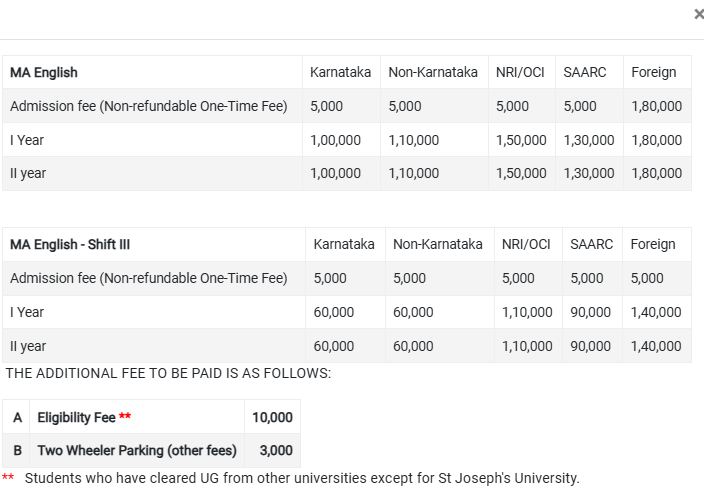Image resolution: width=704 pixels, height=500 pixels.
Task: Click NRI/OCI header in Shift III table
Action: 526,245
